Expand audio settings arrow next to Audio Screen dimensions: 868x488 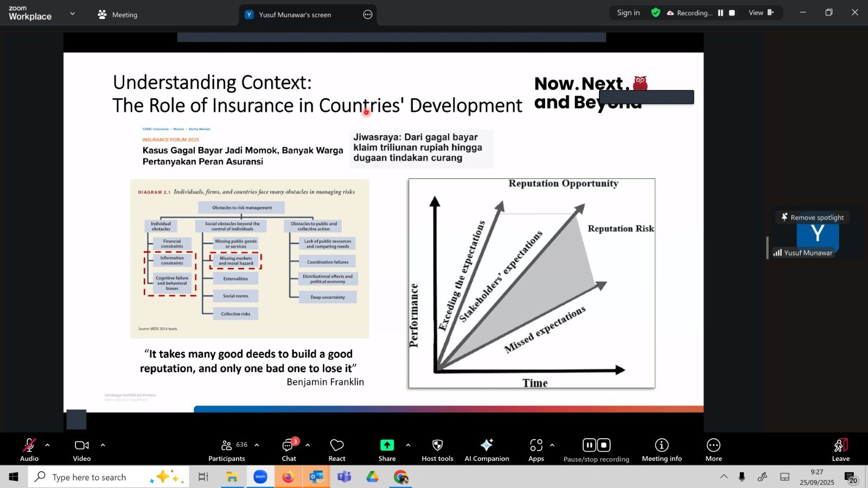click(x=48, y=445)
